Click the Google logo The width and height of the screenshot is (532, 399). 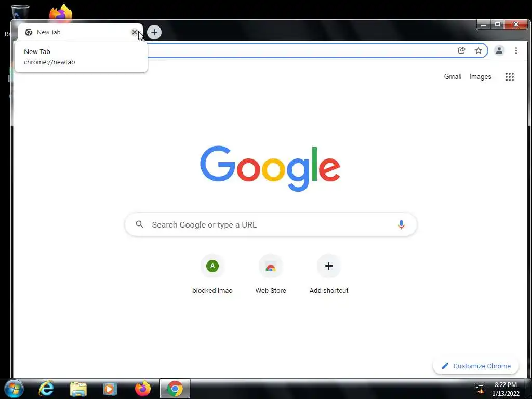270,169
